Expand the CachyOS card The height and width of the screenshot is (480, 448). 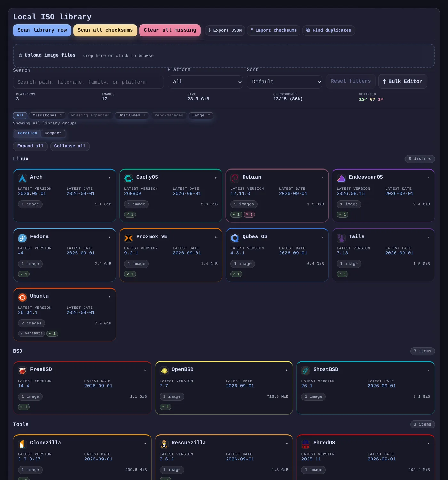click(x=216, y=178)
